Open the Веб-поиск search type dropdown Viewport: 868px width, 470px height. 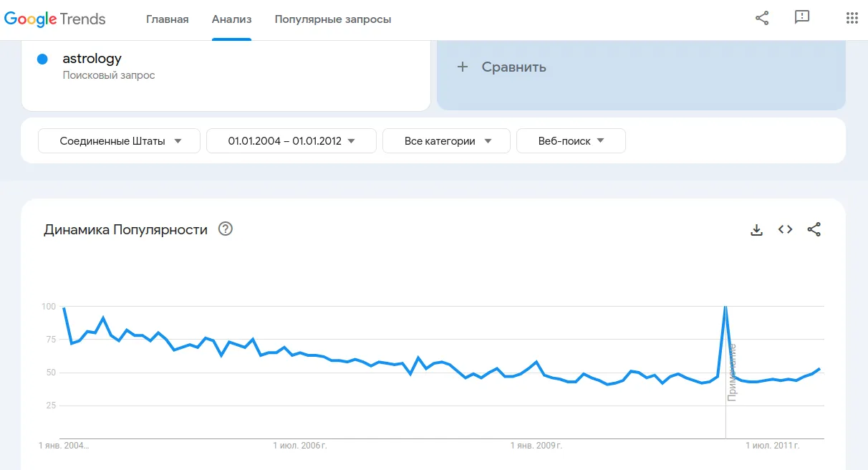[x=571, y=141]
